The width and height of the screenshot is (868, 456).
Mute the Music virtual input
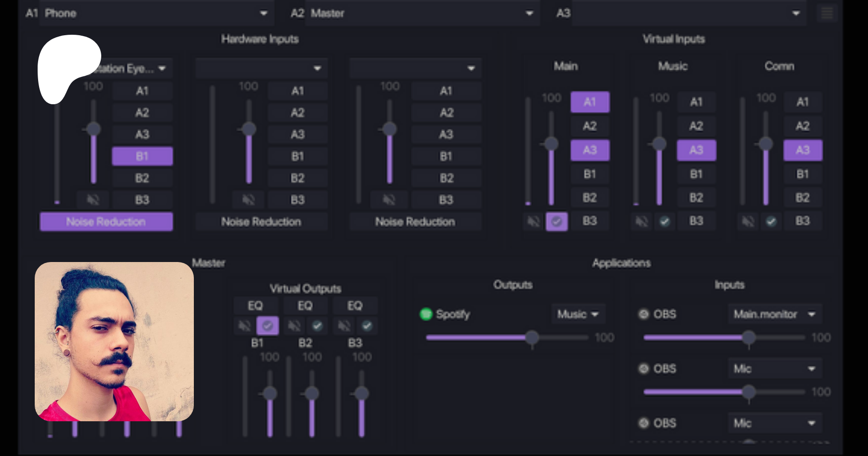point(641,221)
